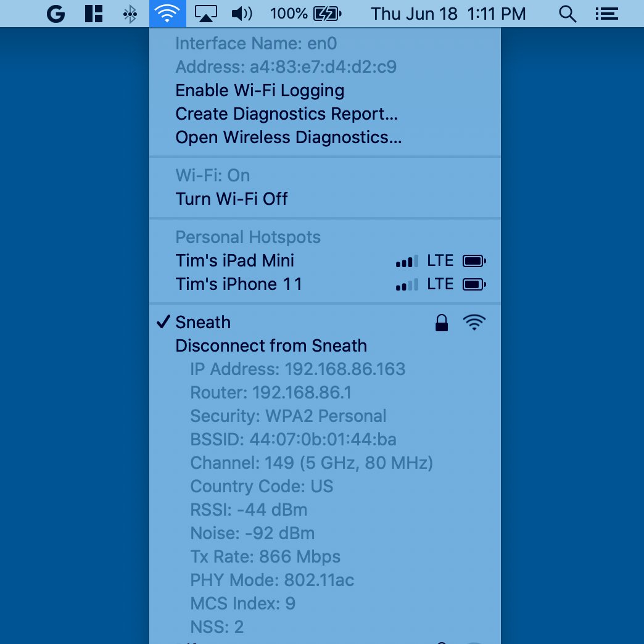Viewport: 644px width, 644px height.
Task: Open the Bluetooth menu bar icon
Action: (130, 14)
